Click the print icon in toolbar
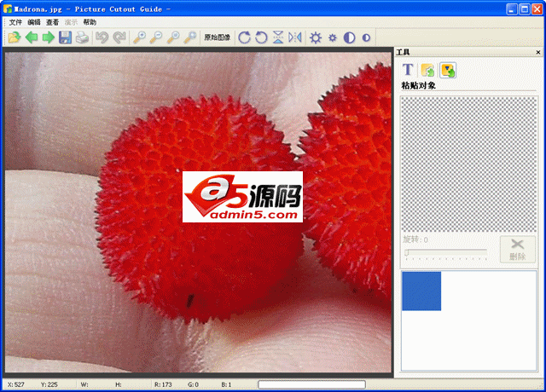 [82, 37]
